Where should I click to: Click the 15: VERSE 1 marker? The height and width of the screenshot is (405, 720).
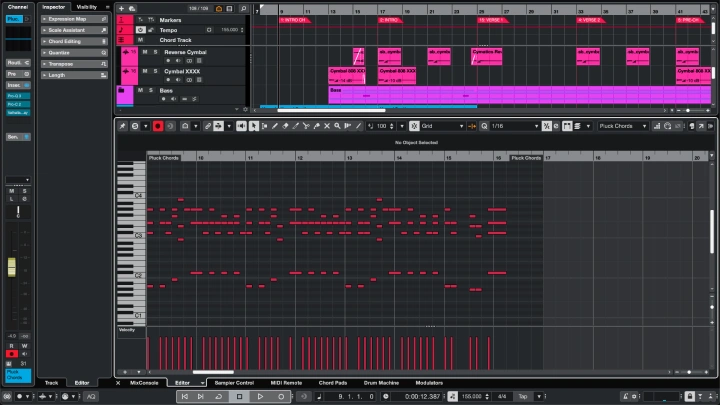coord(492,20)
